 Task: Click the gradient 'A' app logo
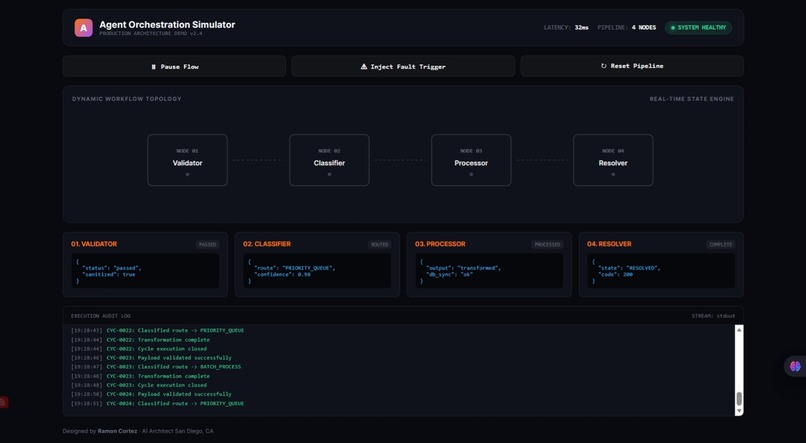pyautogui.click(x=83, y=28)
